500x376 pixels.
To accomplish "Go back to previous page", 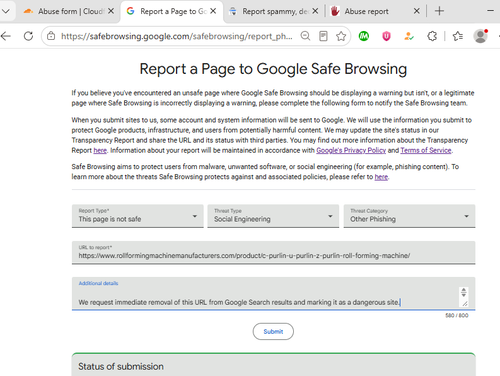I will (x=6, y=36).
